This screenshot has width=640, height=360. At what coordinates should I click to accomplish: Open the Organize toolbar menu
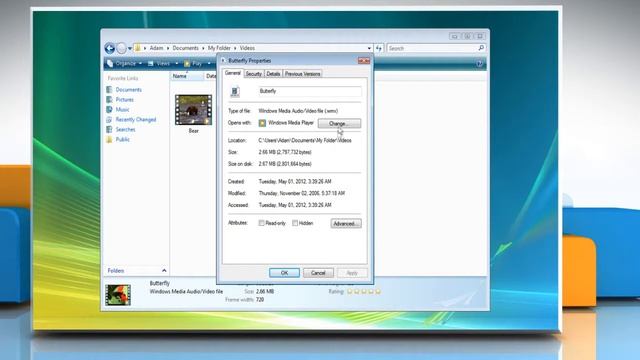(124, 64)
